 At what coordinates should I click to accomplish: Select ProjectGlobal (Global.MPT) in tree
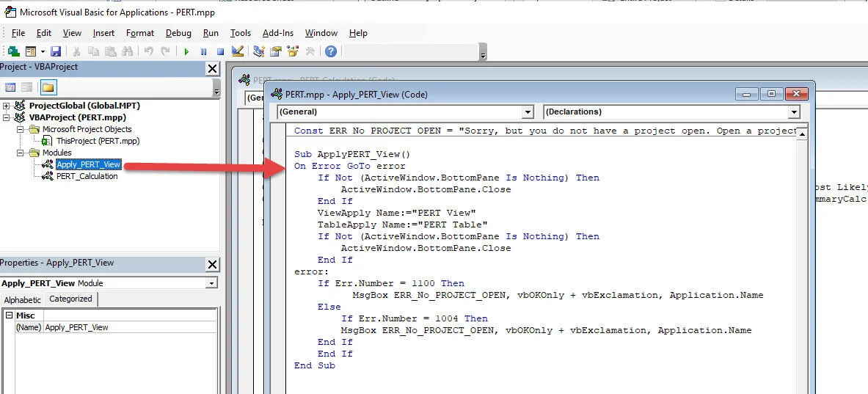(x=84, y=106)
